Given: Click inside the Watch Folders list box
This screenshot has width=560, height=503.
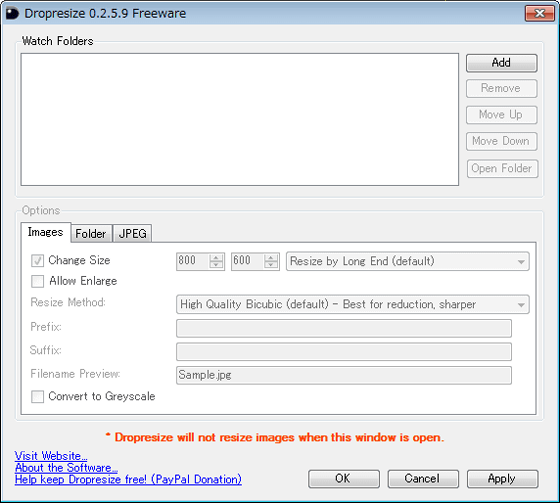Looking at the screenshot, I should point(240,119).
